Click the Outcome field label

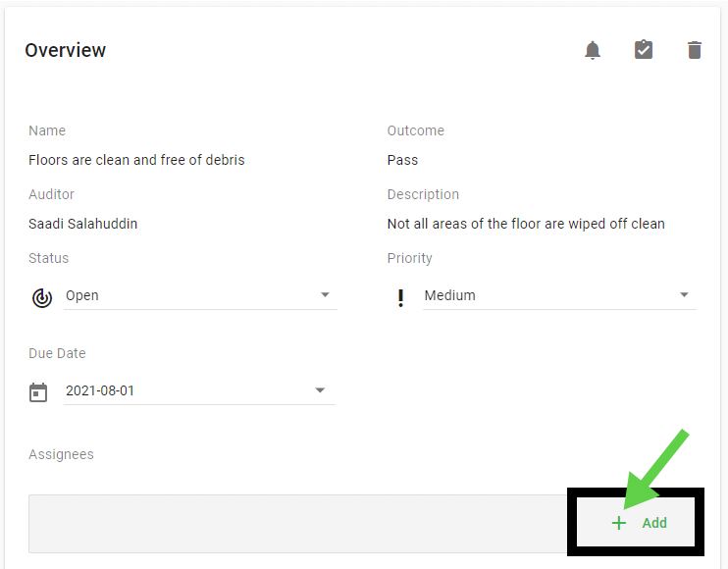tap(416, 130)
